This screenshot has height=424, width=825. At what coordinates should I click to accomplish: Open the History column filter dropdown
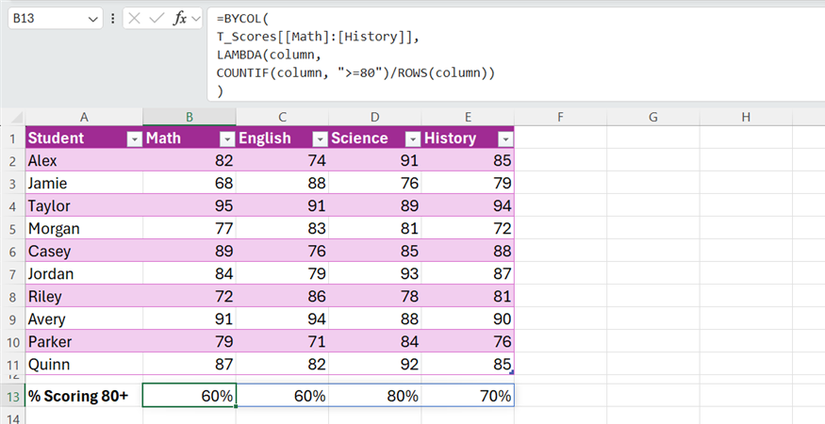(x=506, y=139)
